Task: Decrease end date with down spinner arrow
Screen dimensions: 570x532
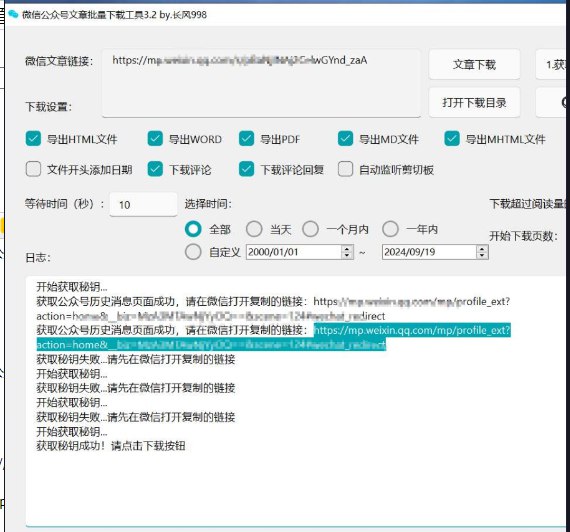Action: pos(482,256)
